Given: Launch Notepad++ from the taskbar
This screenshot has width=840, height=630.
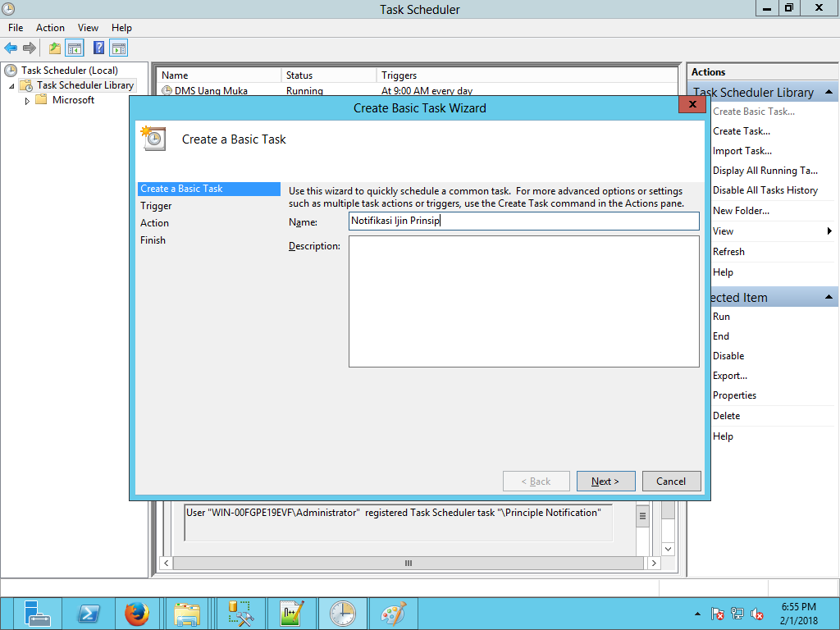Looking at the screenshot, I should 292,614.
